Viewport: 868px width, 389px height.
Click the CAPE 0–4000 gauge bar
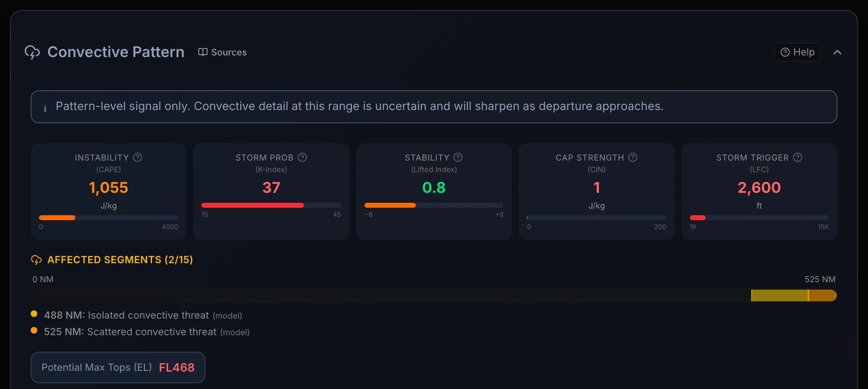tap(108, 218)
